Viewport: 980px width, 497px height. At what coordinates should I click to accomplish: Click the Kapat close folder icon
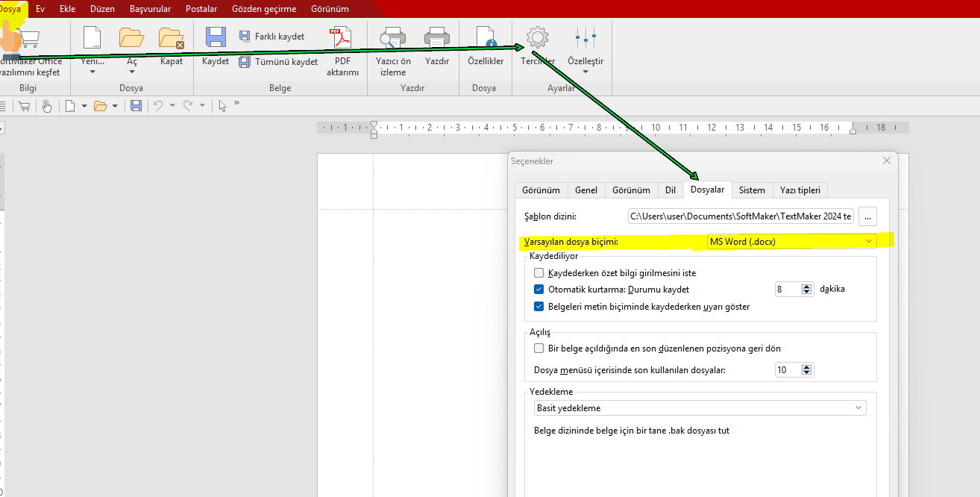pyautogui.click(x=172, y=39)
